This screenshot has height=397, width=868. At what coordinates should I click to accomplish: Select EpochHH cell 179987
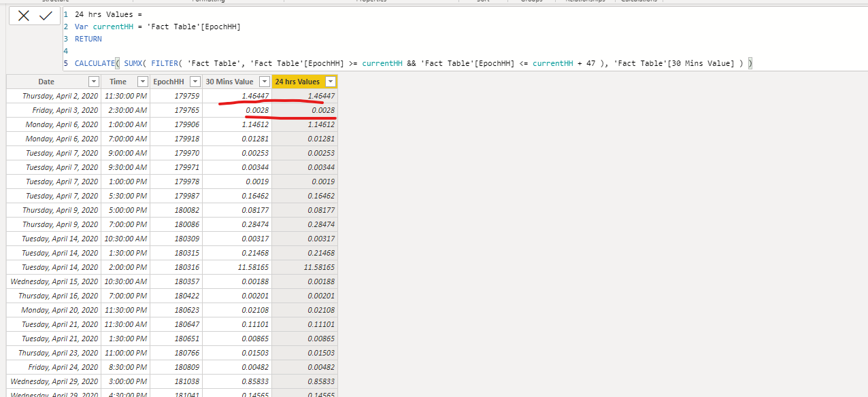(x=176, y=196)
